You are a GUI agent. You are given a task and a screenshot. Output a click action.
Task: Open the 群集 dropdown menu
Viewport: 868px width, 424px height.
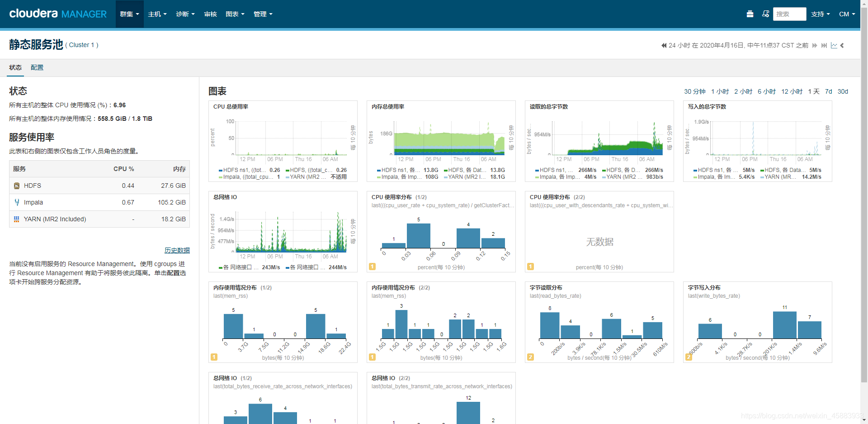(129, 14)
